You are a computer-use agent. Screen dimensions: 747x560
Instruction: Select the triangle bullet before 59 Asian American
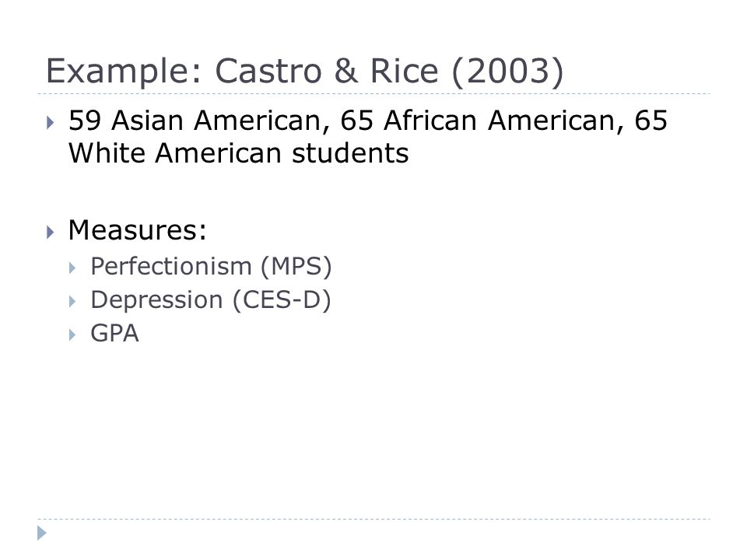pos(51,123)
